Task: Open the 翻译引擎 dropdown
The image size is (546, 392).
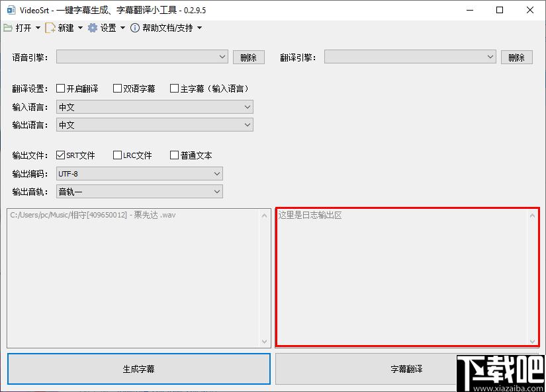Action: click(410, 57)
